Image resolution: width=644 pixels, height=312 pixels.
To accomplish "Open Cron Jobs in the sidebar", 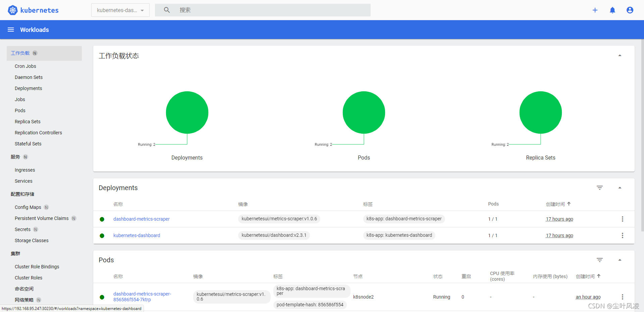I will [x=25, y=66].
